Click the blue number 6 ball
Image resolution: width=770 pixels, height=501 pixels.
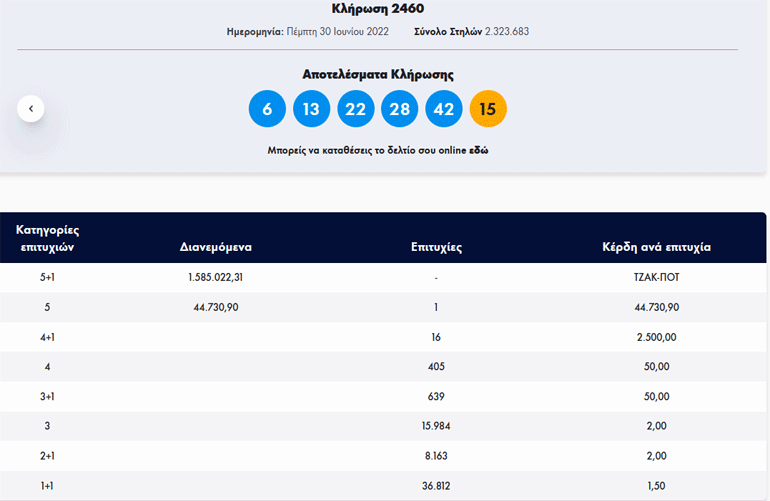click(267, 109)
